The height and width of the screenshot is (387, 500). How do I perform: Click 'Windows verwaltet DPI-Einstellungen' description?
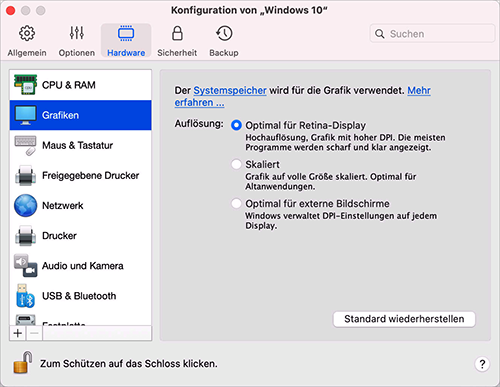(341, 221)
